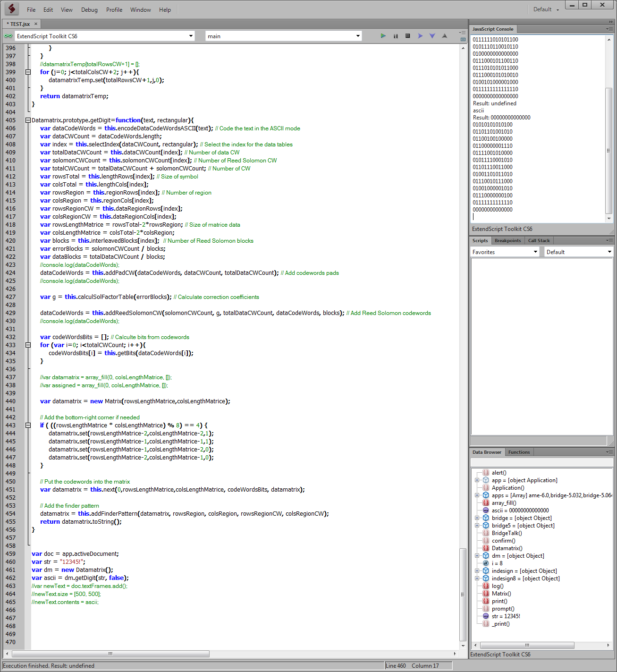Click the function icon beside confirm()
The height and width of the screenshot is (672, 617).
486,541
